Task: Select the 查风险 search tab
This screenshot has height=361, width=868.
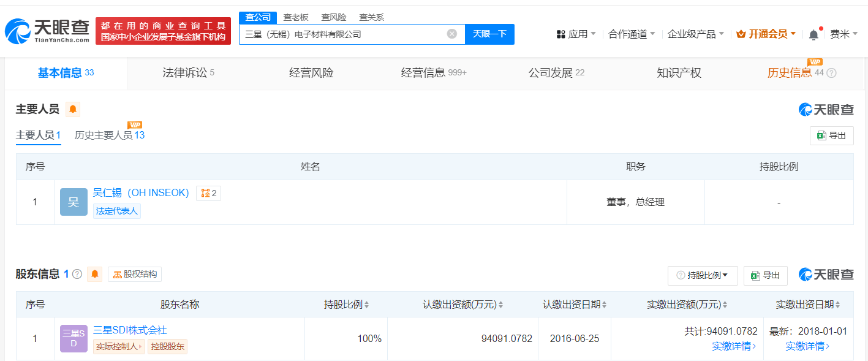Action: tap(334, 17)
